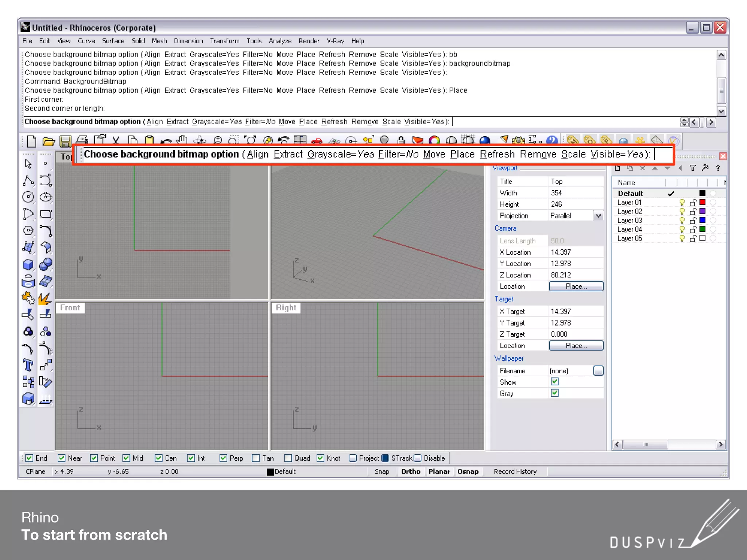Open the Surface menu
Viewport: 747px width, 560px height.
113,41
